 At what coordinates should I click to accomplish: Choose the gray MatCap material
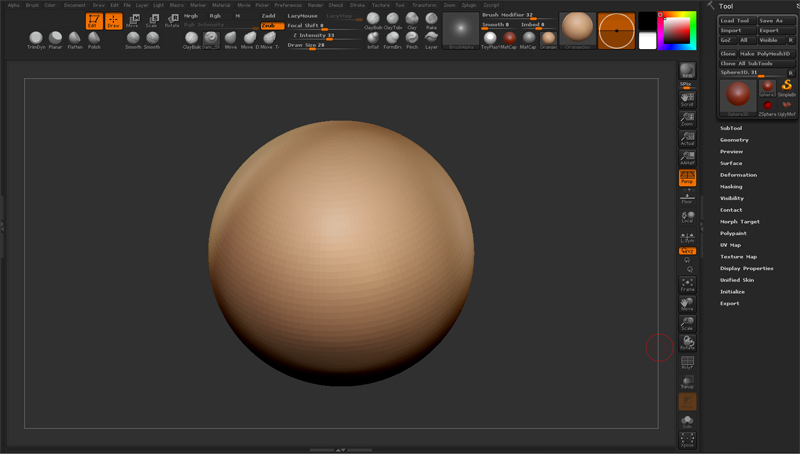529,40
